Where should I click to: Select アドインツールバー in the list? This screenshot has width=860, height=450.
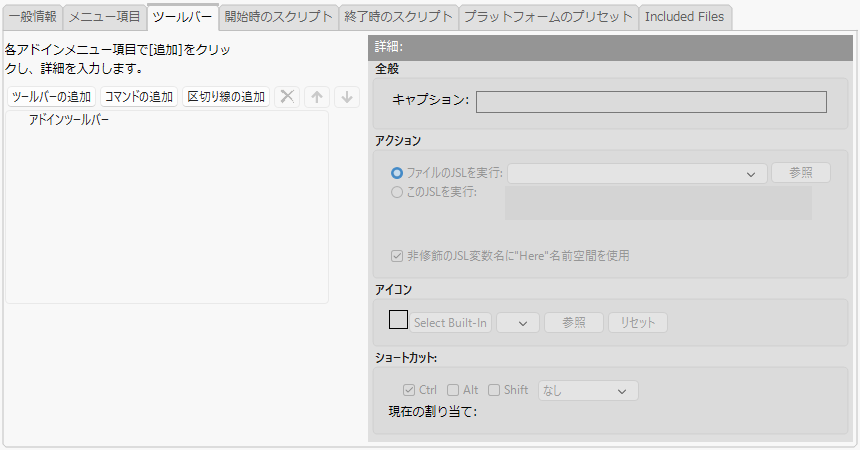pyautogui.click(x=69, y=120)
